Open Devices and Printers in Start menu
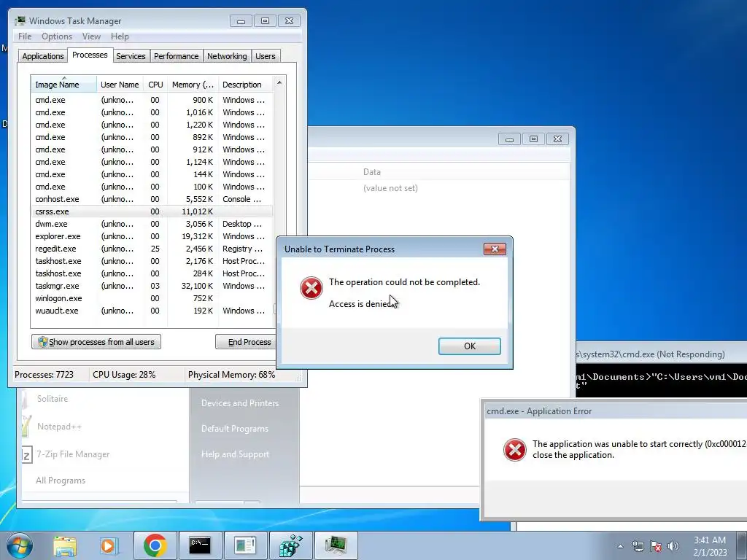 (239, 402)
